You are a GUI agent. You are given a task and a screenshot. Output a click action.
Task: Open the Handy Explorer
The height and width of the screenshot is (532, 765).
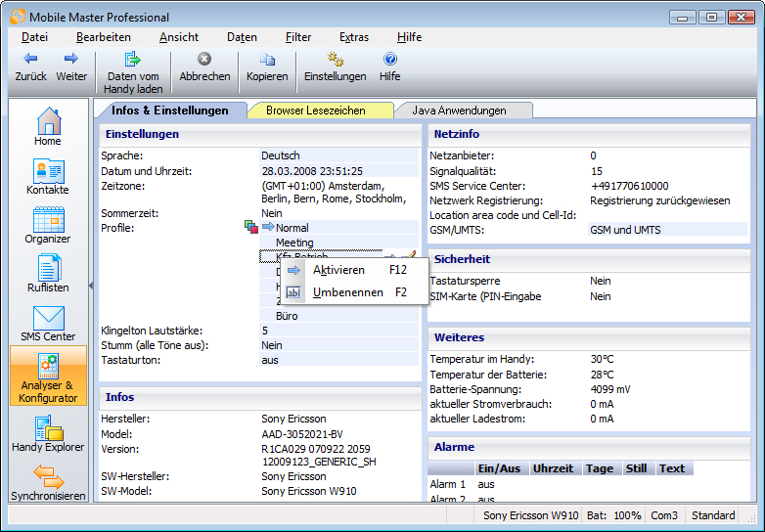point(48,433)
